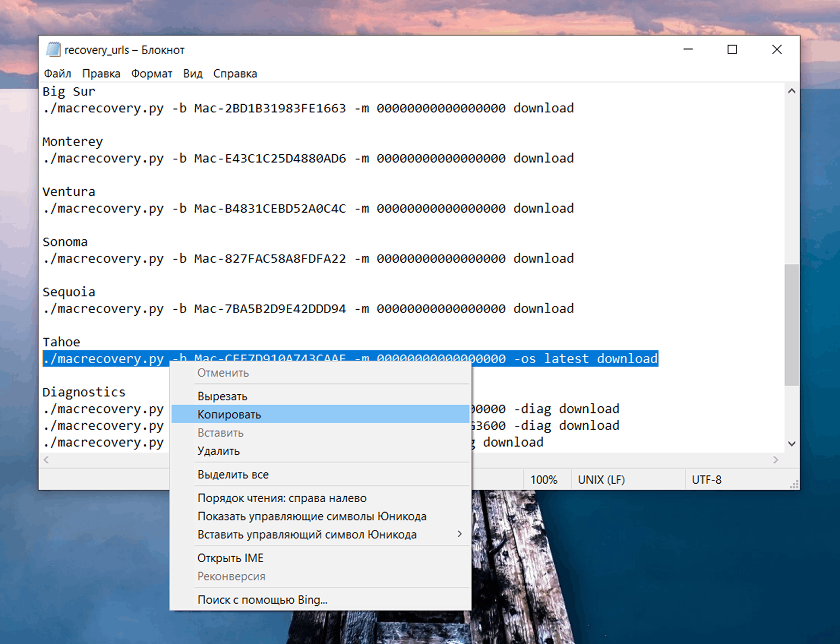Open the Формат menu
The width and height of the screenshot is (840, 644).
click(152, 74)
